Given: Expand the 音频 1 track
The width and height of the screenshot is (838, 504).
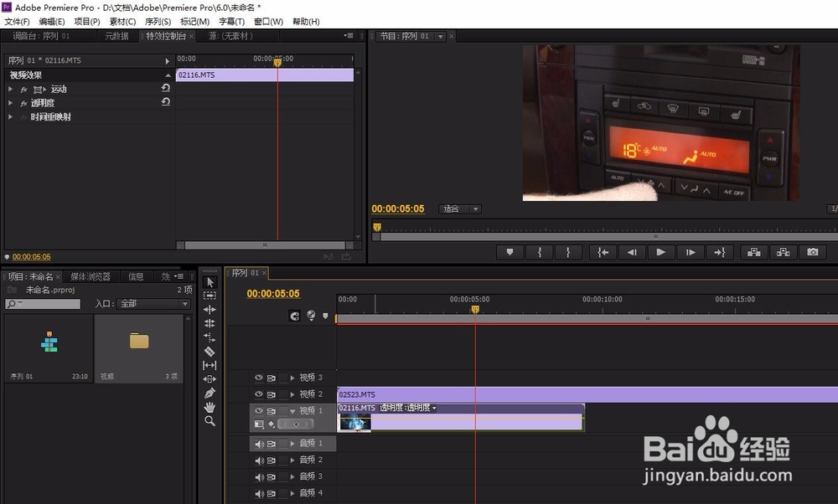Looking at the screenshot, I should [x=292, y=444].
